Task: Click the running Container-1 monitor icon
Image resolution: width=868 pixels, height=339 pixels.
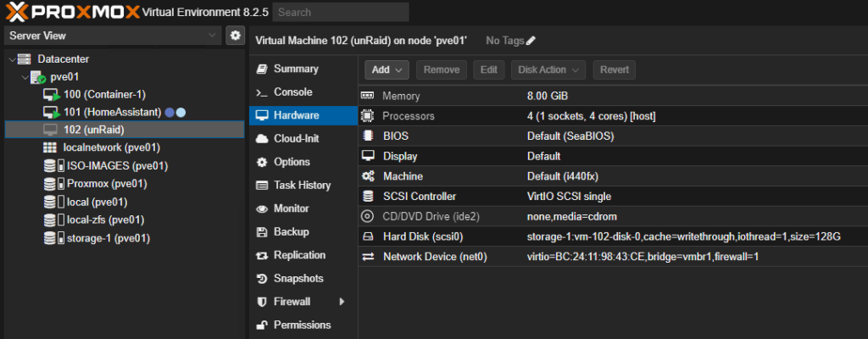Action: coord(52,95)
